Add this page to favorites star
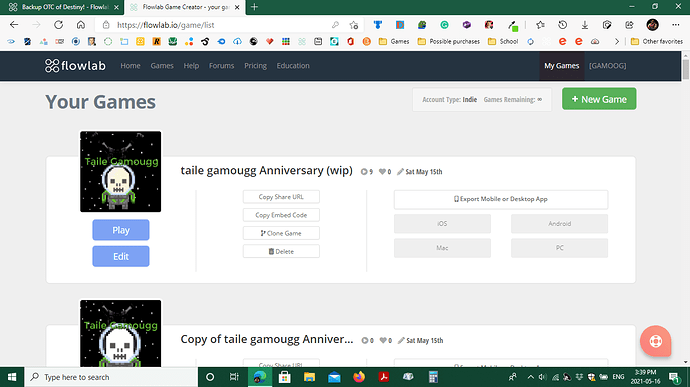The width and height of the screenshot is (690, 387). pos(353,25)
